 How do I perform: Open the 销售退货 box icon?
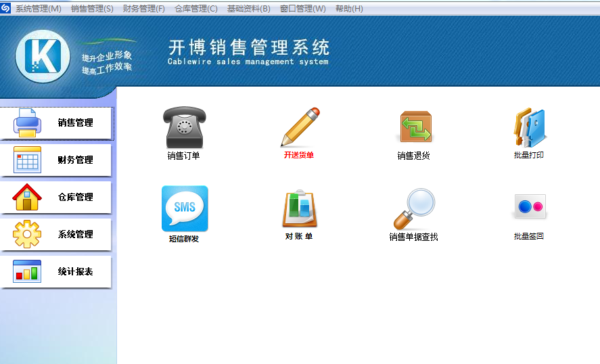pyautogui.click(x=415, y=127)
